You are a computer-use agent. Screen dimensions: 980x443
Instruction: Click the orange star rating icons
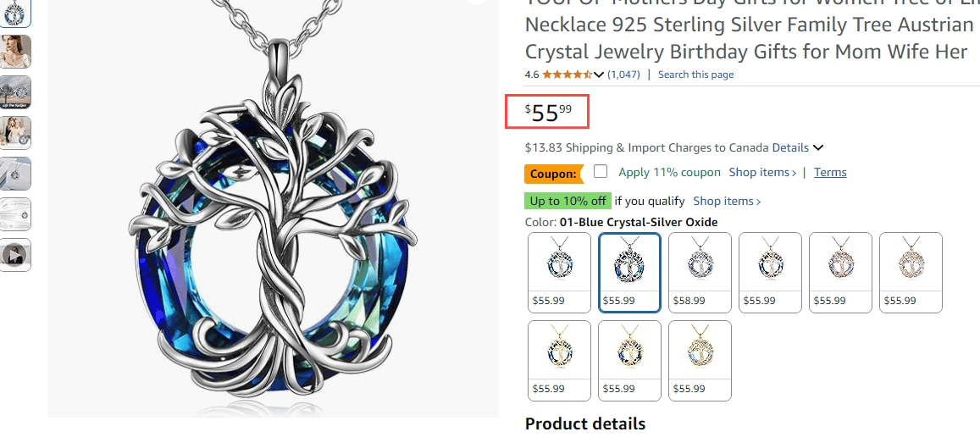coord(568,75)
